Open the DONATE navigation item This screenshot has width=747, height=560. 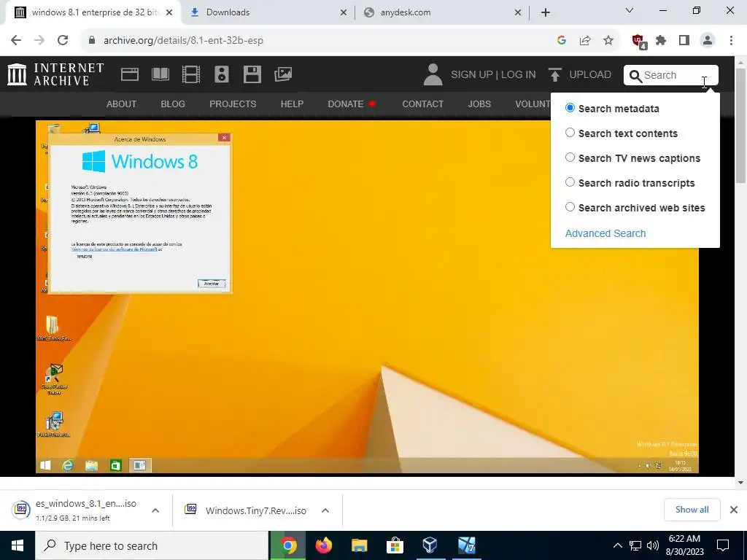[x=352, y=104]
